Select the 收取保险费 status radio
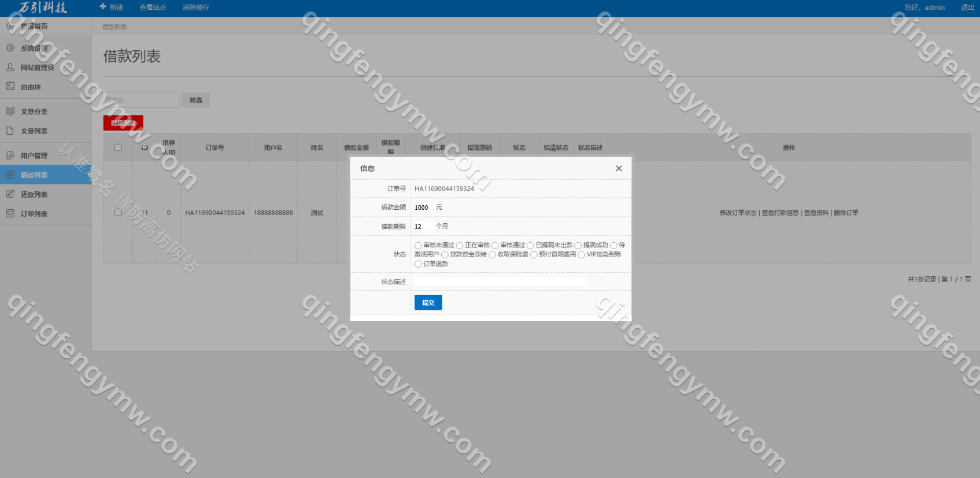980x478 pixels. click(492, 255)
